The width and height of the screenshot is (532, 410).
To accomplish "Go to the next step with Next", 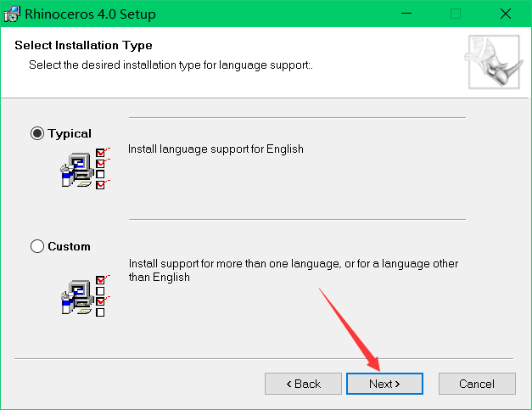I will pyautogui.click(x=384, y=384).
